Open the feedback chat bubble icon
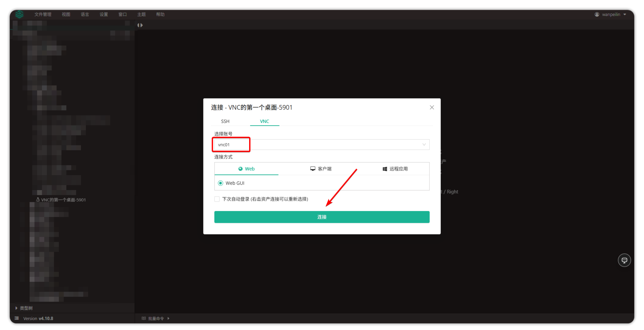644x330 pixels. click(x=624, y=260)
